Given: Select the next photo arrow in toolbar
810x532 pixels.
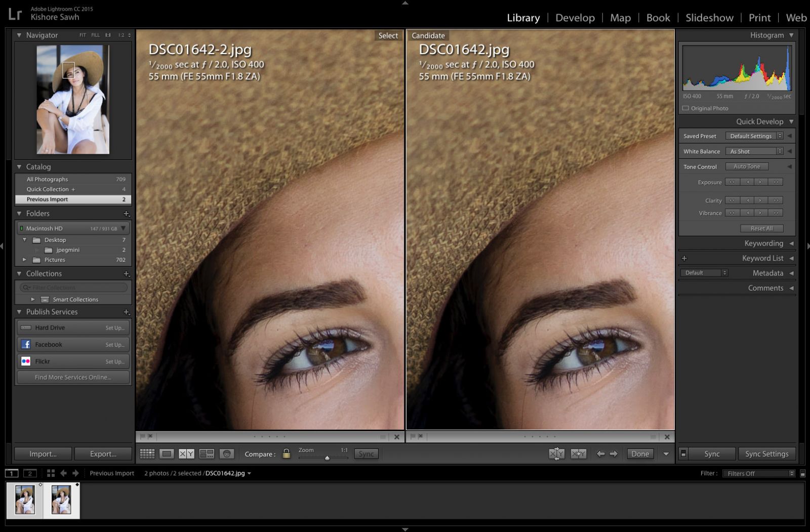Looking at the screenshot, I should pos(614,454).
